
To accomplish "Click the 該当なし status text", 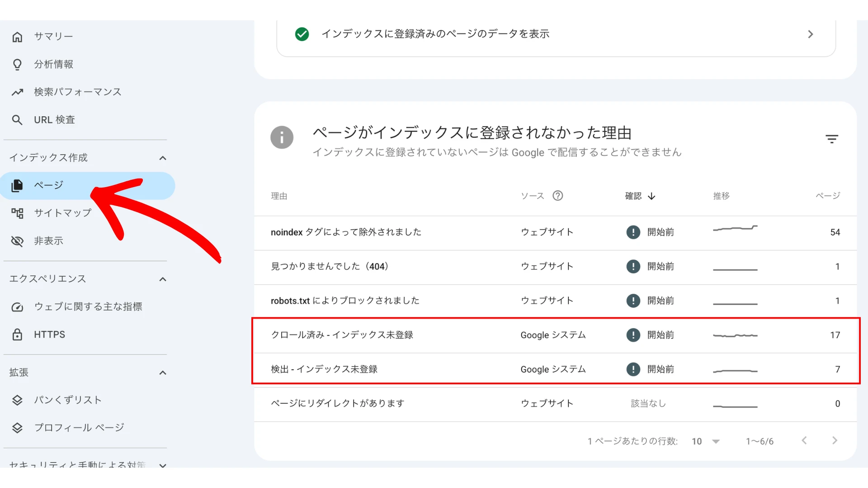I will tap(648, 404).
